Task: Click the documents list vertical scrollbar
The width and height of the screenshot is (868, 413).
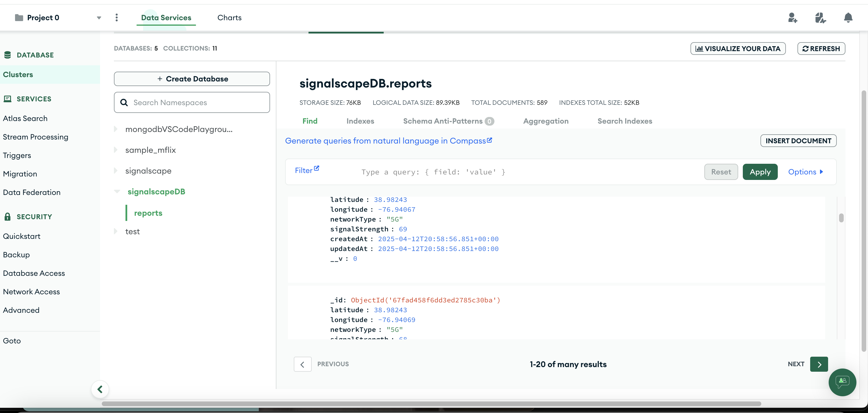Action: point(841,218)
